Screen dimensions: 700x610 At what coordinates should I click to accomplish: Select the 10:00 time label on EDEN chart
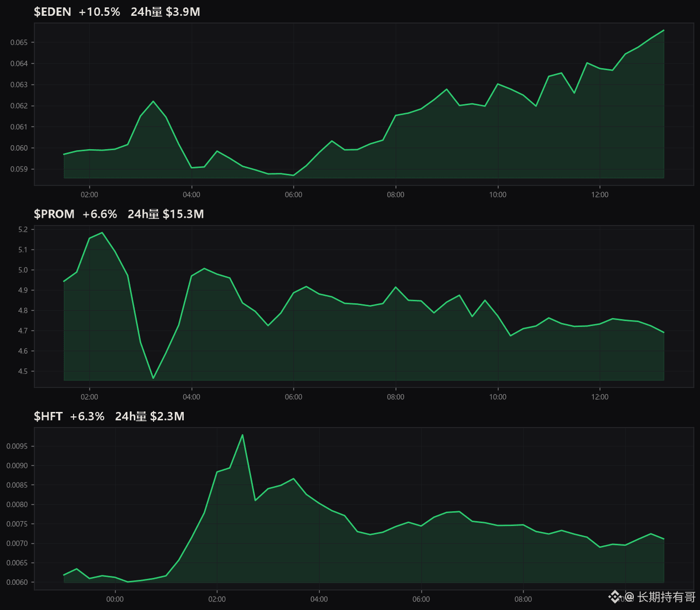[x=498, y=195]
